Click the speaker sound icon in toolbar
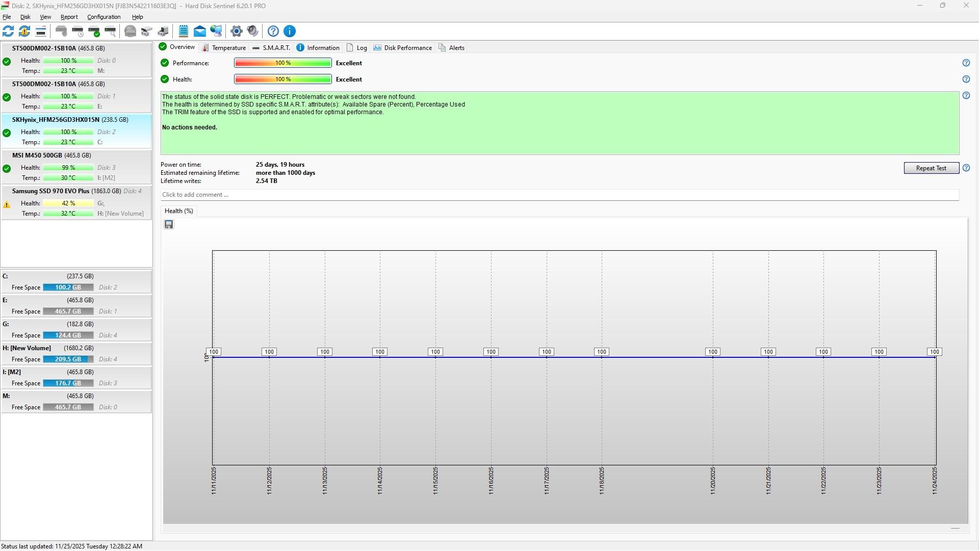Image resolution: width=980 pixels, height=551 pixels. click(252, 31)
